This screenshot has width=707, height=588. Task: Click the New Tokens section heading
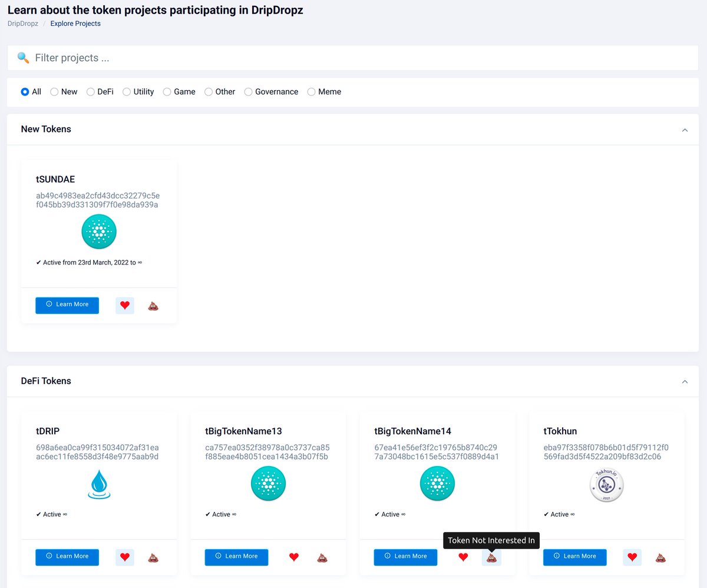46,129
